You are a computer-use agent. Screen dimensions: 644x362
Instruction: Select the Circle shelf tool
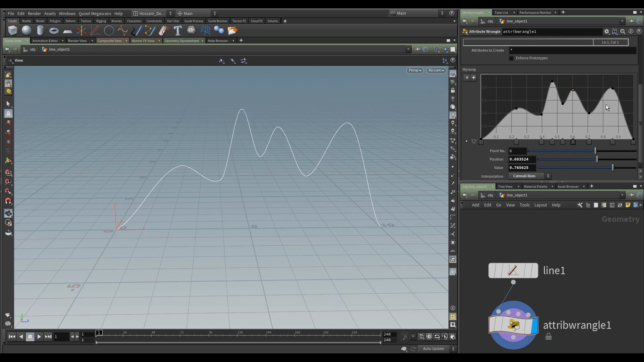click(x=109, y=31)
